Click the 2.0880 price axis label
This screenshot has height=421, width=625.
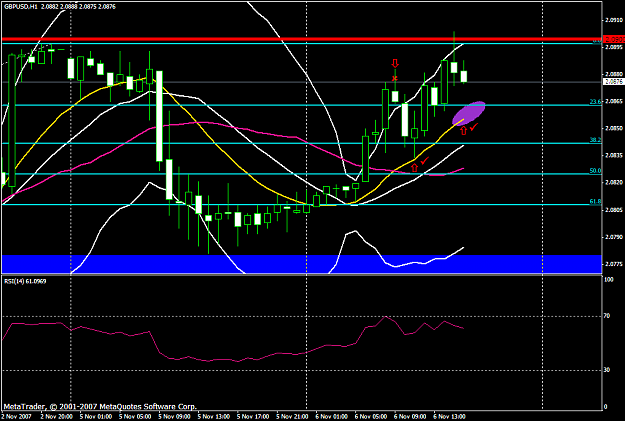point(614,74)
